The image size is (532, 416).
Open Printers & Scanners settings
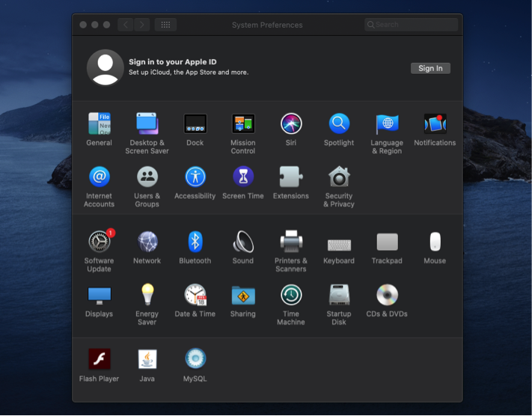coord(291,242)
